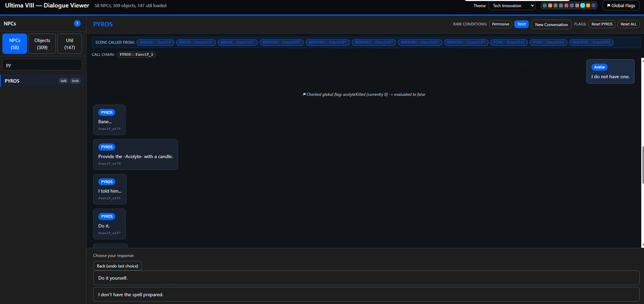Screen dimensions: 644x304
Task: Go back to undo last choice
Action: pos(118,266)
